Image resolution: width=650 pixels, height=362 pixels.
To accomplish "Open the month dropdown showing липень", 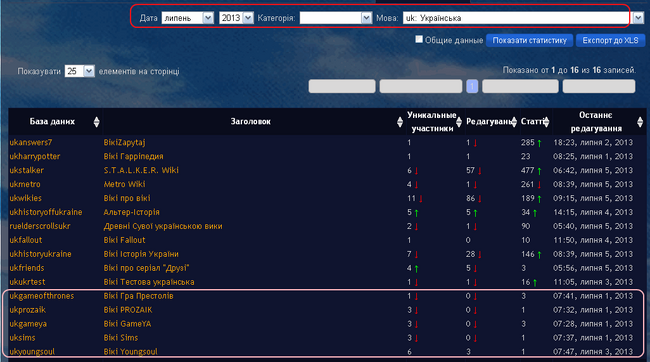I will pyautogui.click(x=187, y=18).
